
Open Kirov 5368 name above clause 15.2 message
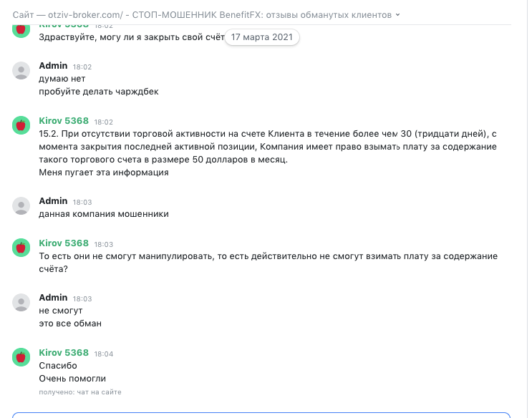point(64,121)
